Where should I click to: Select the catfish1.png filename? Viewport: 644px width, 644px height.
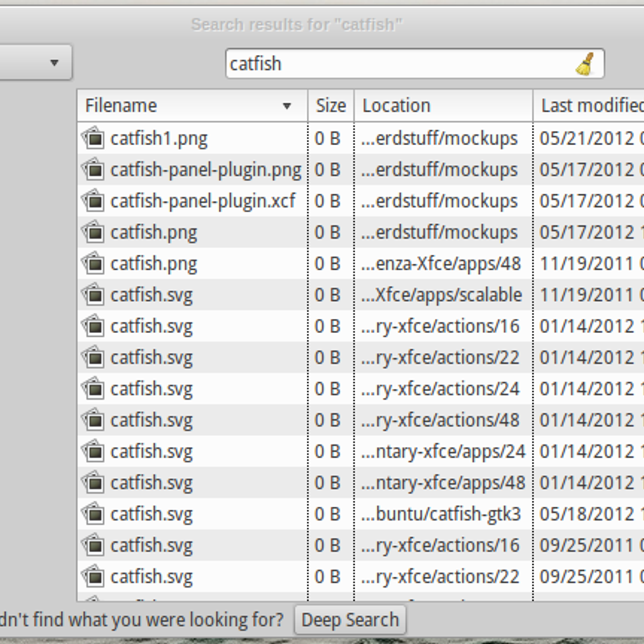[x=159, y=139]
